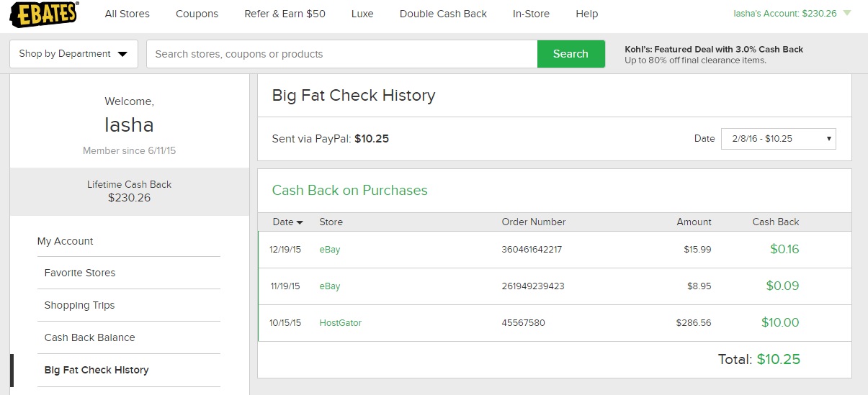Viewport: 868px width, 395px height.
Task: Open eBay link for 12/19/15 order
Action: (330, 250)
